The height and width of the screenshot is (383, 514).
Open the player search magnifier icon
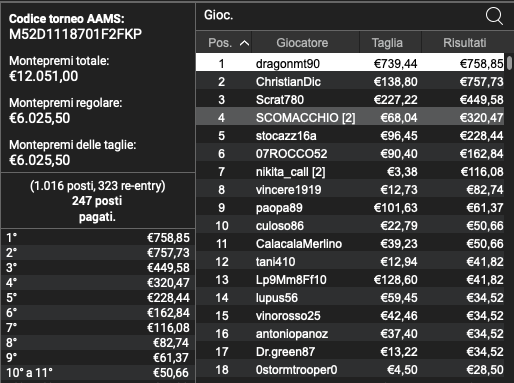494,16
